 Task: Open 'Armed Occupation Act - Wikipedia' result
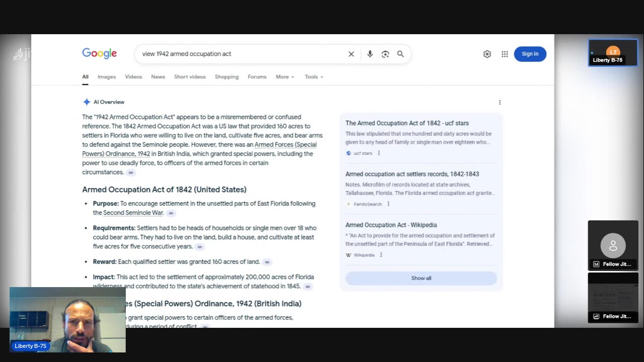coord(391,225)
